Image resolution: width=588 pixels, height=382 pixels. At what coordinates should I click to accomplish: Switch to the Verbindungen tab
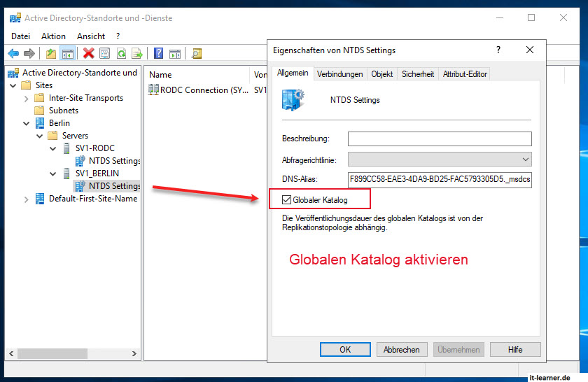pos(339,74)
